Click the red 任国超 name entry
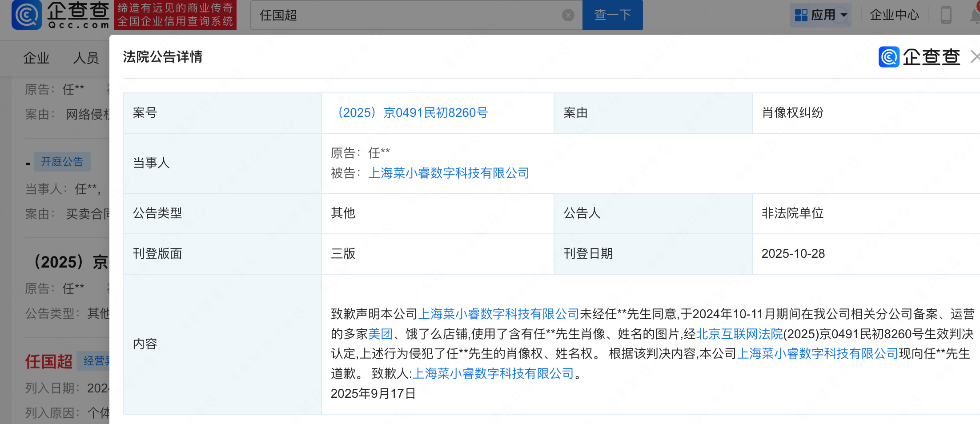Screen dimensions: 980x424 (x=48, y=361)
